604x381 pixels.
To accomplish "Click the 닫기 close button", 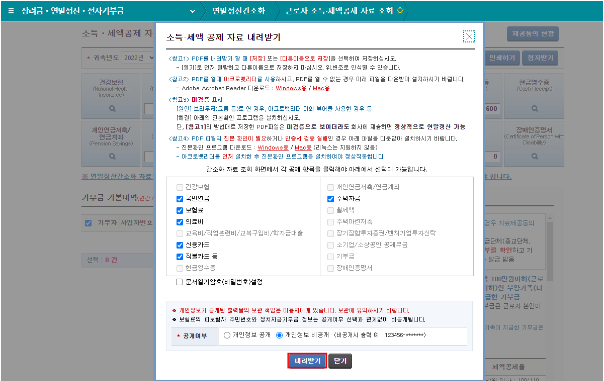I will [x=340, y=361].
